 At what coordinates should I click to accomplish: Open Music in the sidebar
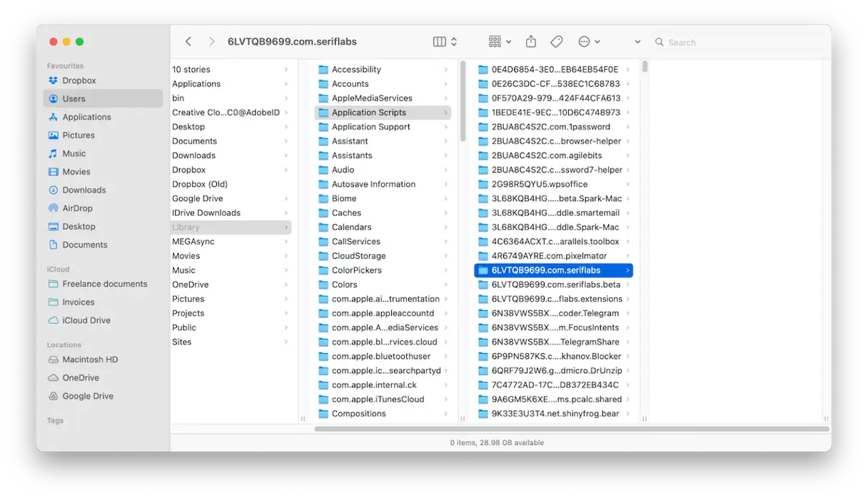tap(103, 153)
